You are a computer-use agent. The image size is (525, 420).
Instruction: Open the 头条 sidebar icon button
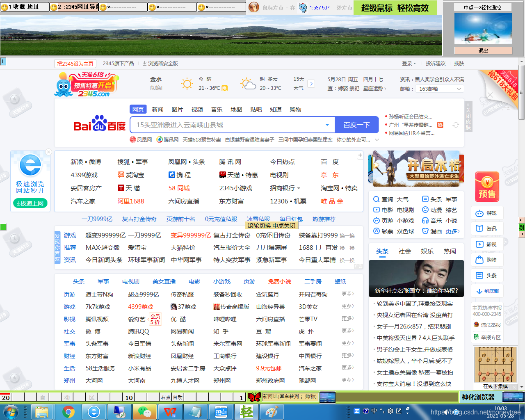click(487, 276)
